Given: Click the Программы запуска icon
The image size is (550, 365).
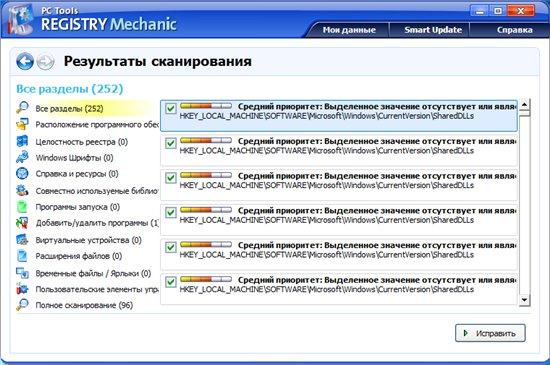Looking at the screenshot, I should (22, 207).
